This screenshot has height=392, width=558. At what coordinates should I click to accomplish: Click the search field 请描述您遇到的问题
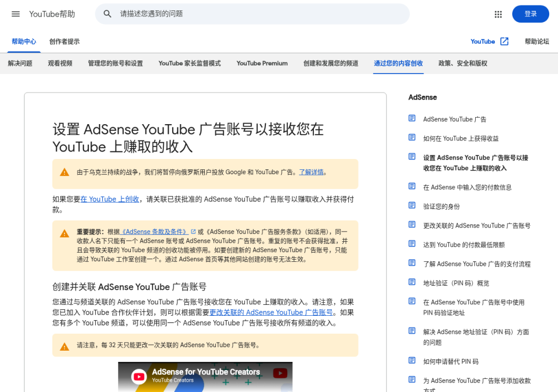252,14
